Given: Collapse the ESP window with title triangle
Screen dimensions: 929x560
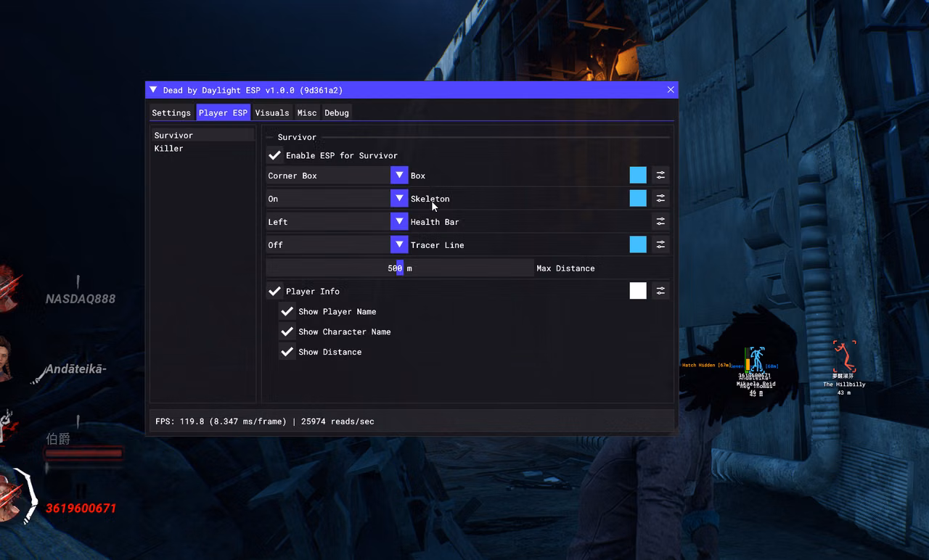Looking at the screenshot, I should [x=153, y=90].
